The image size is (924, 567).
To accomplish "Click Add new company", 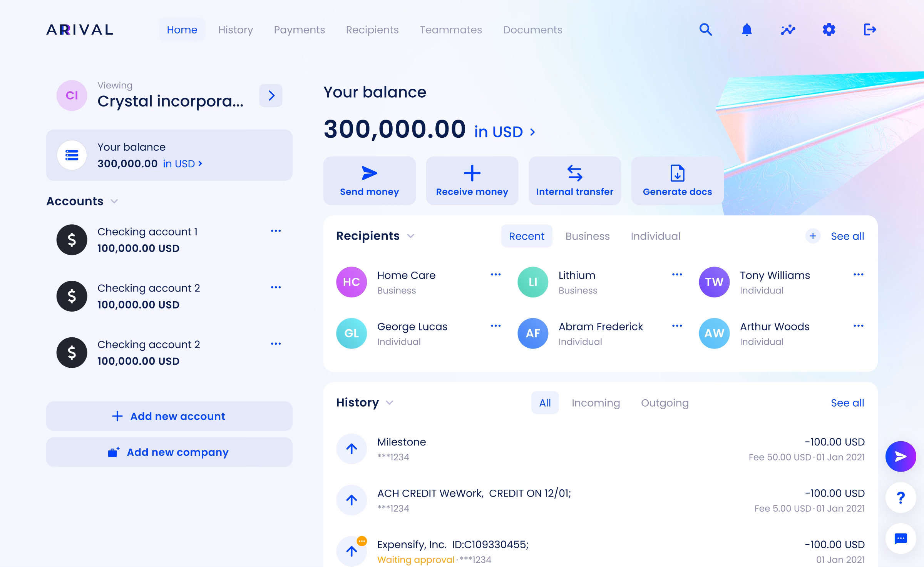I will (x=169, y=452).
